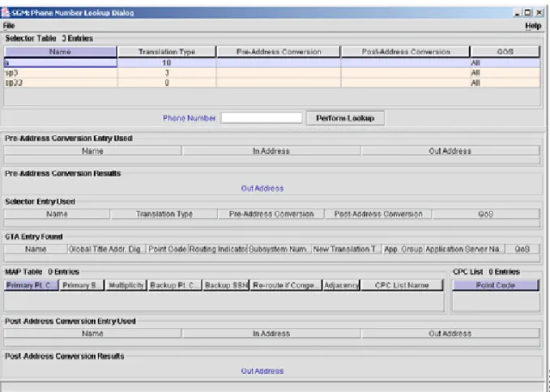Viewport: 550px width, 392px height.
Task: Click Out Address header in Pre-Address Conversion Entry Used
Action: 450,151
